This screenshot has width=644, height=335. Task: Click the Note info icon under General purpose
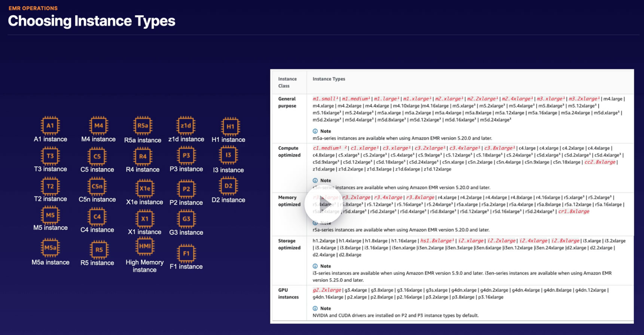315,131
